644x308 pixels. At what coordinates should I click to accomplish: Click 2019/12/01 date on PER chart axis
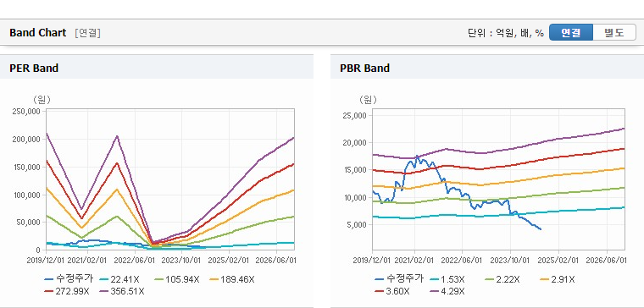[47, 261]
